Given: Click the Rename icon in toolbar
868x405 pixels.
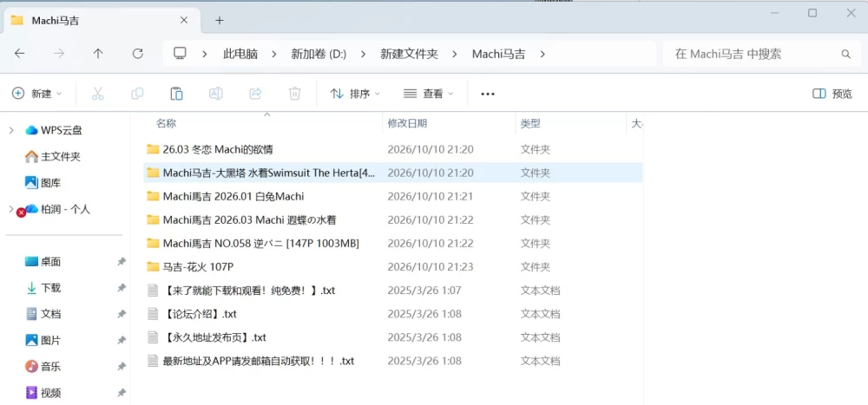Looking at the screenshot, I should click(216, 94).
